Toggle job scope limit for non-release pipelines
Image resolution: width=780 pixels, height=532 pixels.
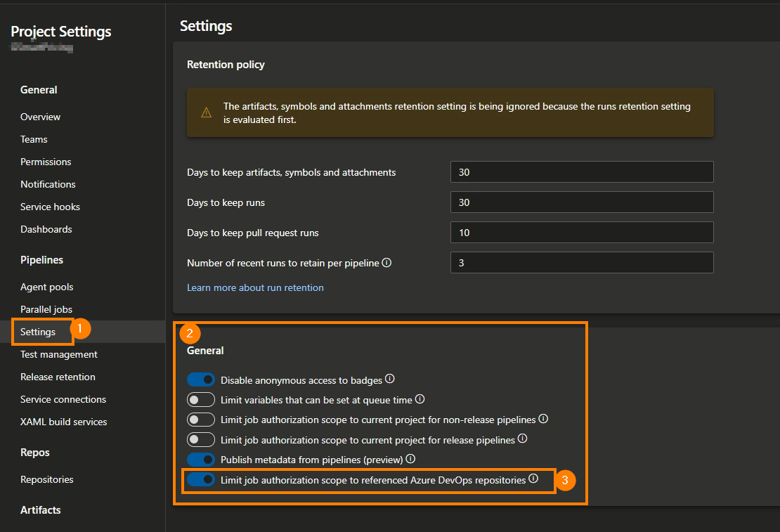pyautogui.click(x=201, y=420)
